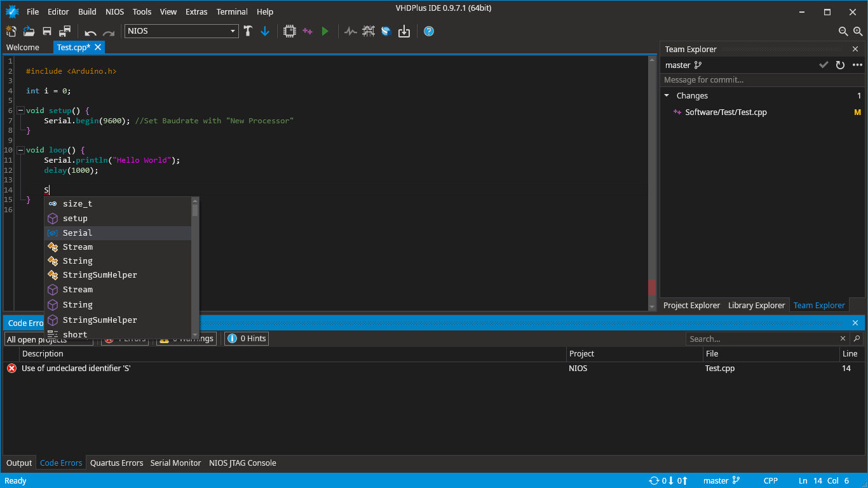Image resolution: width=868 pixels, height=488 pixels.
Task: Refresh the Team Explorer repository status
Action: 840,65
